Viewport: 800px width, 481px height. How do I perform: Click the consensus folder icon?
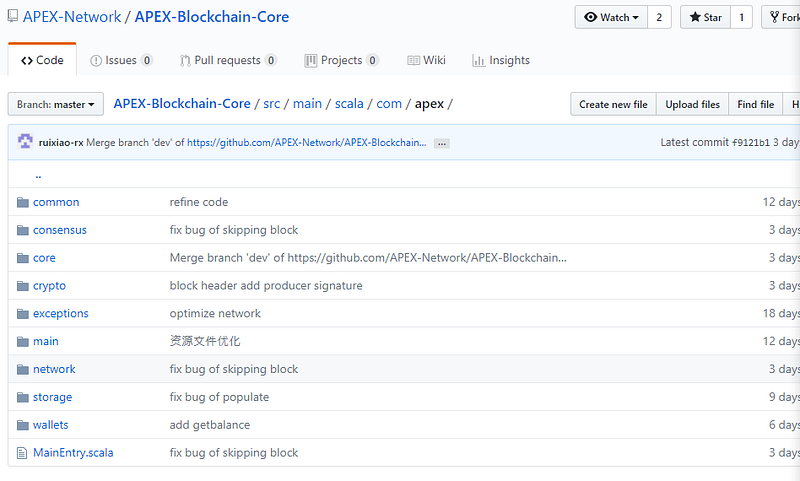pyautogui.click(x=22, y=230)
